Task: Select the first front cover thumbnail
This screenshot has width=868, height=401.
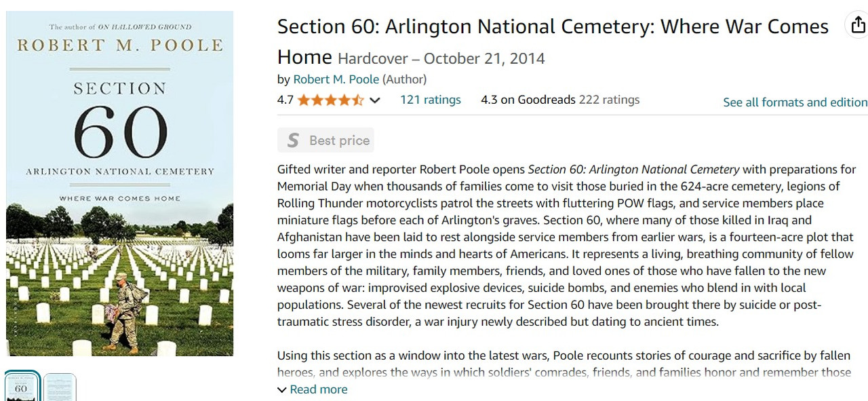Action: click(22, 386)
